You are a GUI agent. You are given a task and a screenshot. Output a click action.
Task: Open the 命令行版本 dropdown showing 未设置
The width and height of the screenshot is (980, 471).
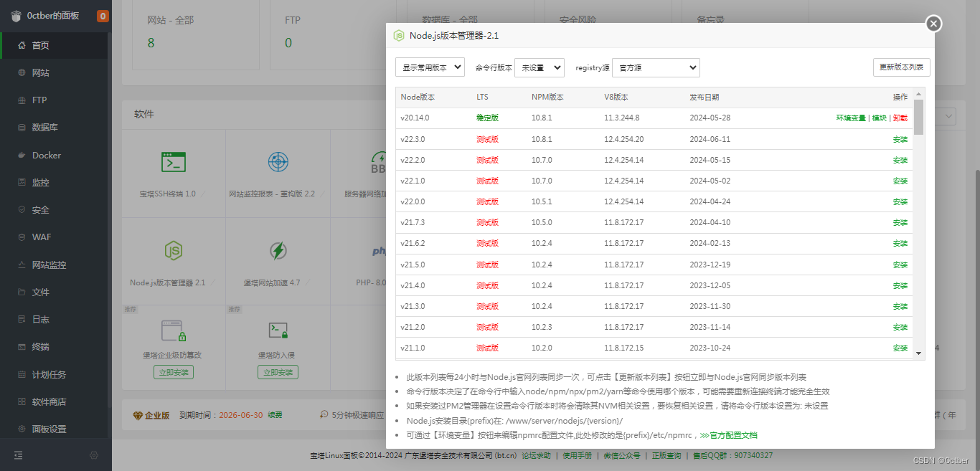[x=540, y=67]
